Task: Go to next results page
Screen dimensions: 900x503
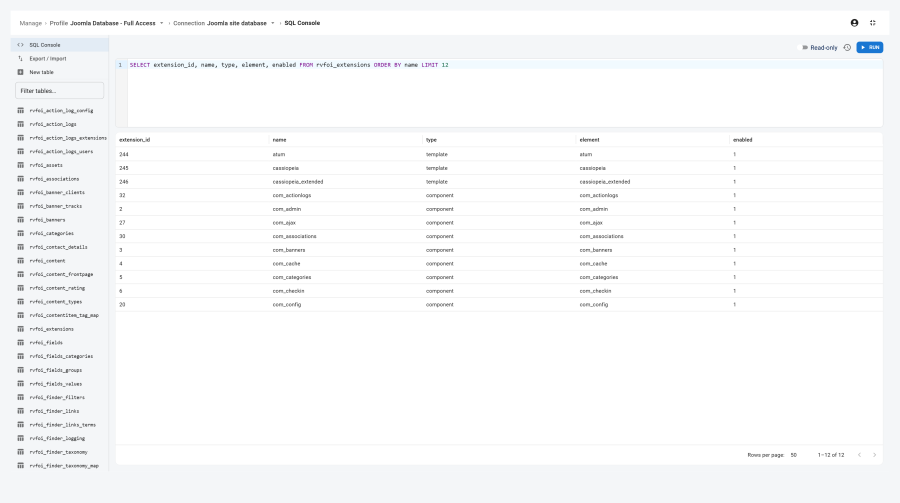Action: pos(874,455)
